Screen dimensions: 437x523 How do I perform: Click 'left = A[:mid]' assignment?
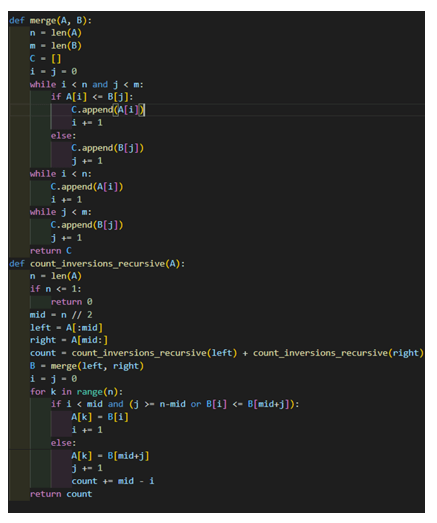66,328
